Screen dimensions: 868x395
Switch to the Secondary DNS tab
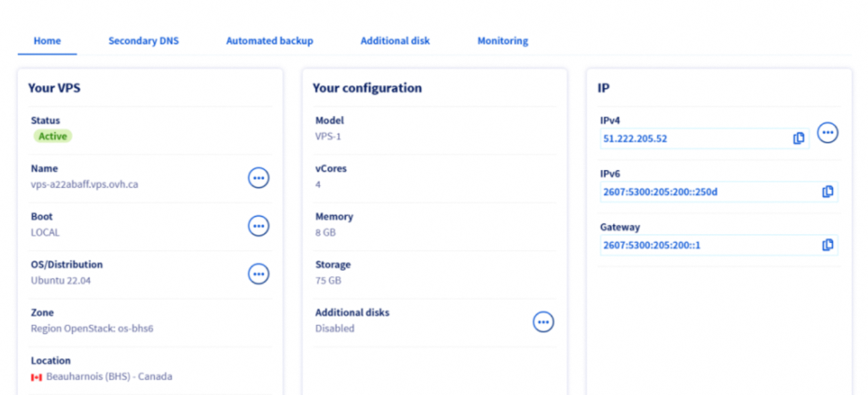tap(143, 41)
